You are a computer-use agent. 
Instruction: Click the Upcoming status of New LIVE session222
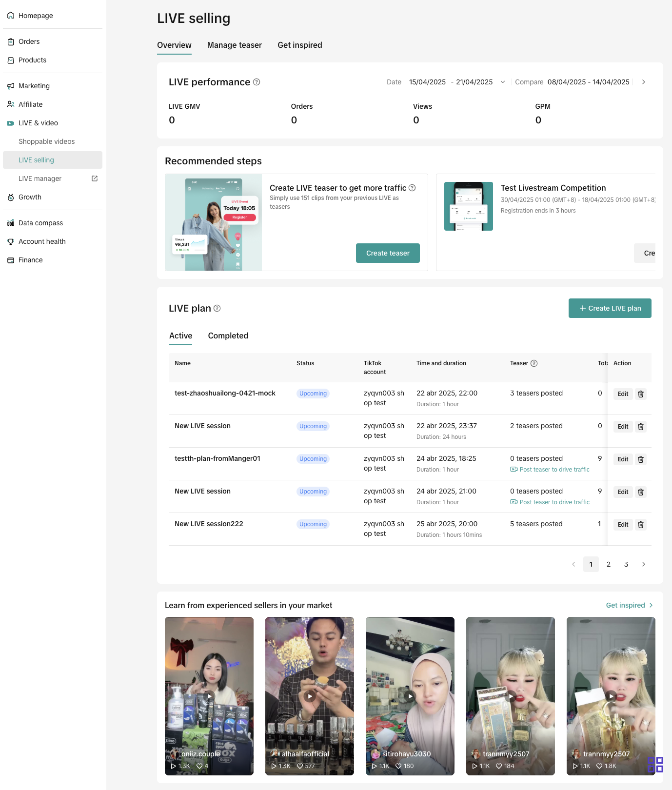point(313,524)
